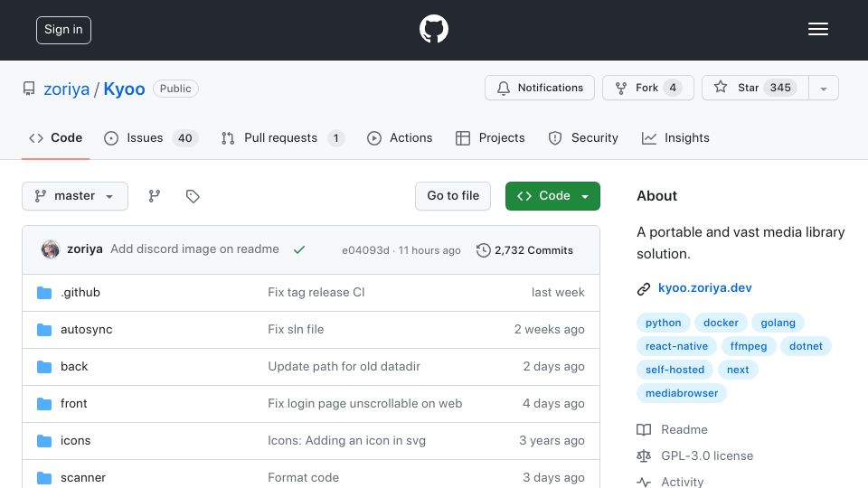
Task: Open the front folder
Action: click(73, 403)
